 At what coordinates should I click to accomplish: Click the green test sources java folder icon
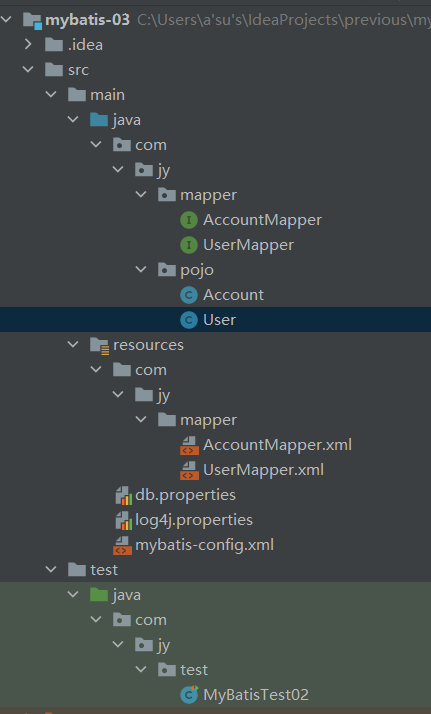pos(99,595)
